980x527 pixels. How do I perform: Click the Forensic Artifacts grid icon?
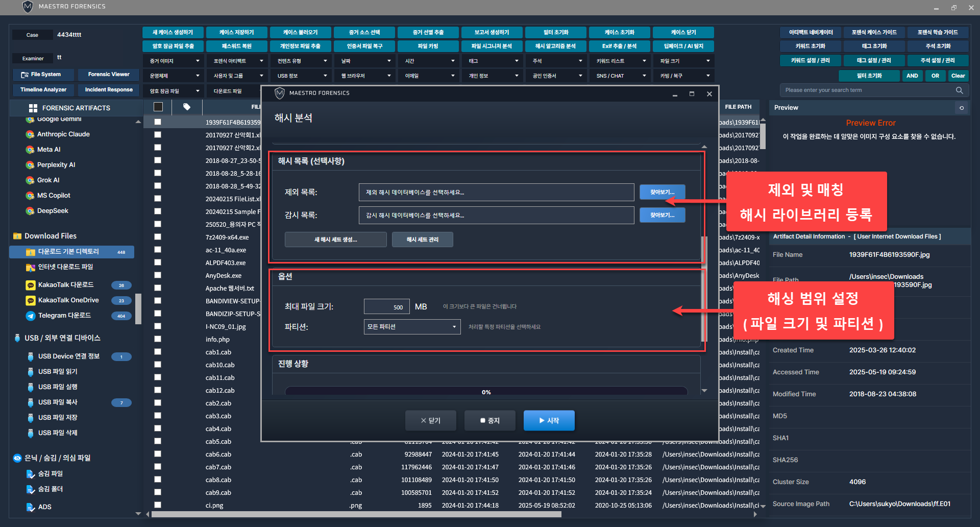33,108
